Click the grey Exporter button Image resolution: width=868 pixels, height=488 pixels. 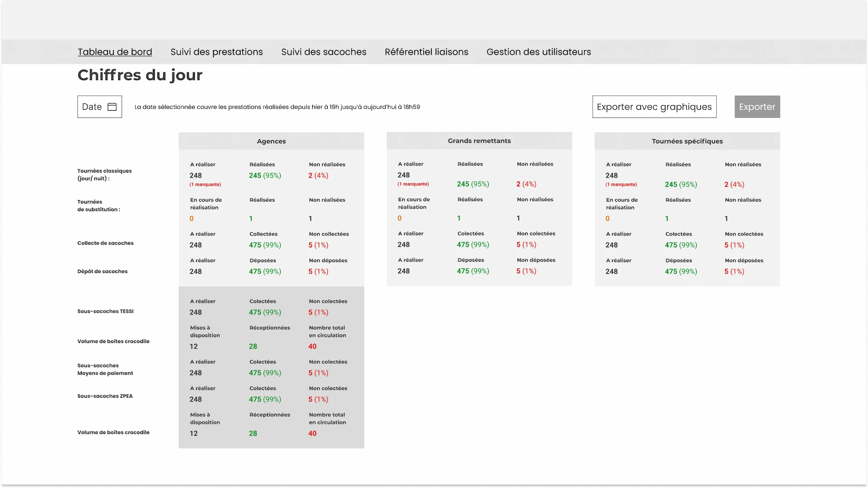tap(757, 107)
